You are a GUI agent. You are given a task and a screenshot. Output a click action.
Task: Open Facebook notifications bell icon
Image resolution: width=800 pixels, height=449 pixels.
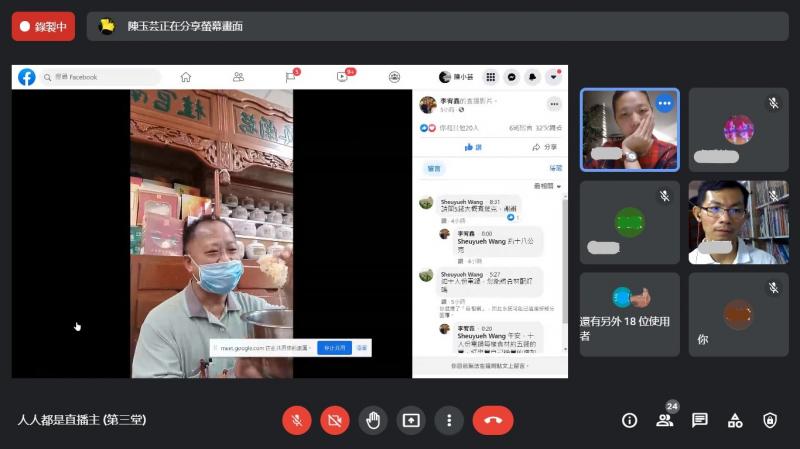[532, 77]
